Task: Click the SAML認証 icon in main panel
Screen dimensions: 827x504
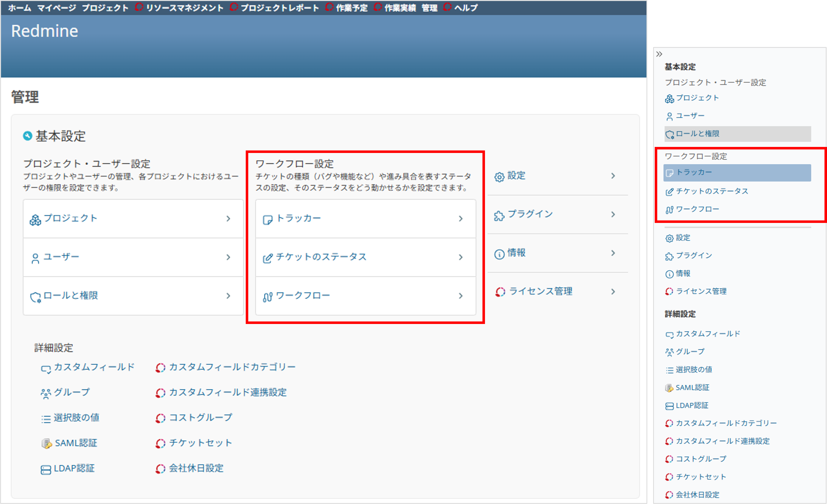Action: (x=47, y=444)
